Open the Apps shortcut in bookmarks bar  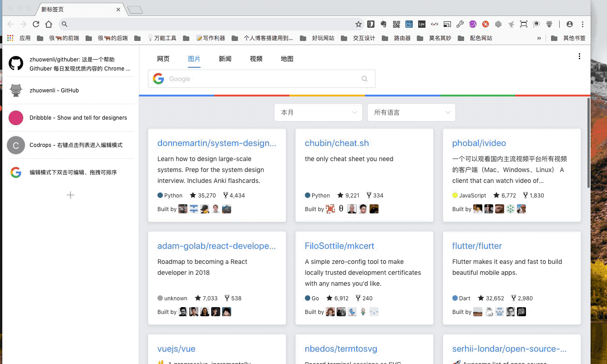(x=19, y=38)
